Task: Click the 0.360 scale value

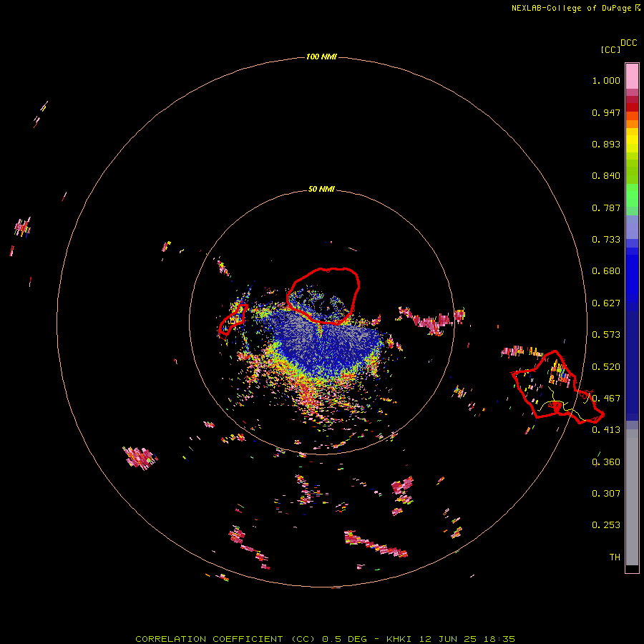Action: 606,462
